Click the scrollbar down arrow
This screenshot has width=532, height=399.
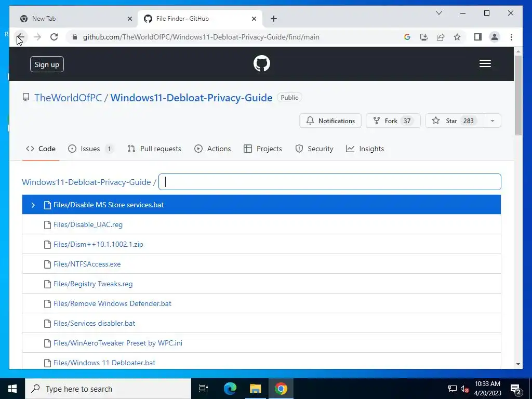point(518,364)
